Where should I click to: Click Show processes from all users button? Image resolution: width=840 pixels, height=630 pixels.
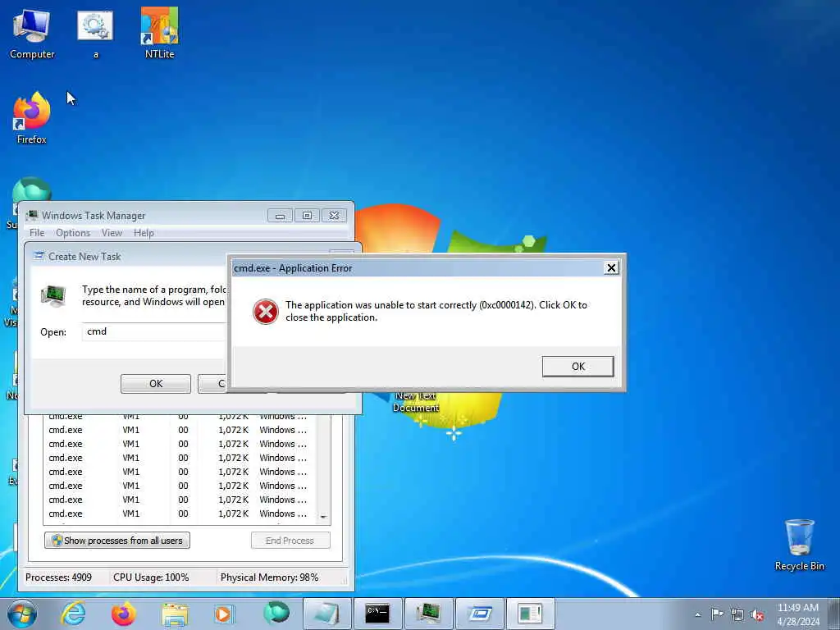pyautogui.click(x=117, y=541)
